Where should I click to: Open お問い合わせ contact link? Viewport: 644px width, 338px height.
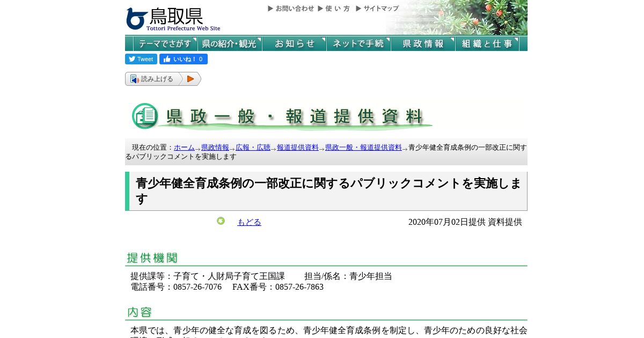pyautogui.click(x=291, y=9)
